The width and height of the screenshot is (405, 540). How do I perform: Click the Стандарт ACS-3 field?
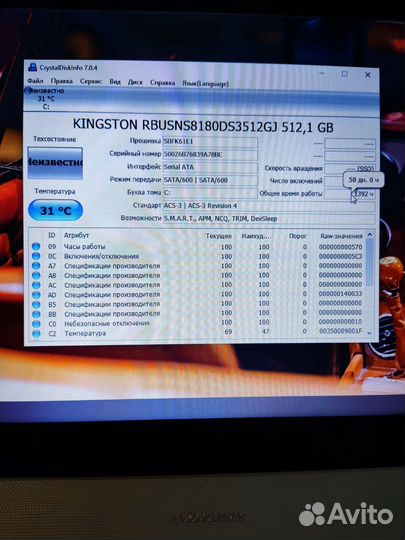[x=269, y=206]
